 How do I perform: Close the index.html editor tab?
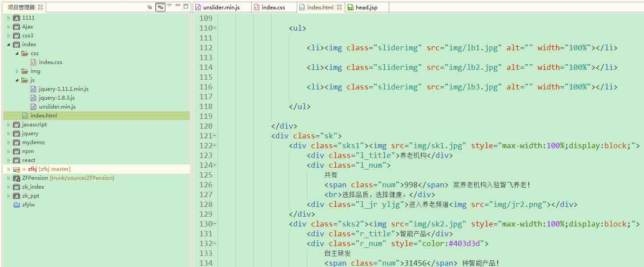tap(339, 7)
